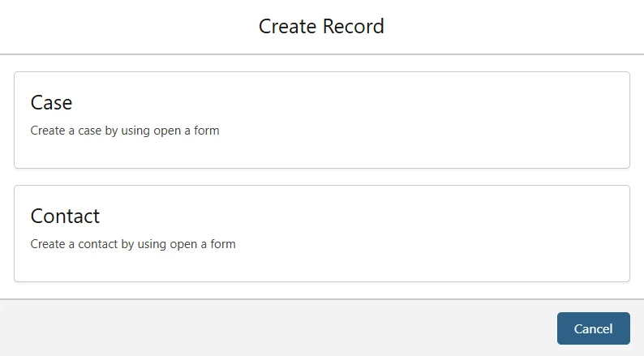The image size is (644, 356).
Task: Click the gap between Case and Contact cards
Action: click(321, 177)
